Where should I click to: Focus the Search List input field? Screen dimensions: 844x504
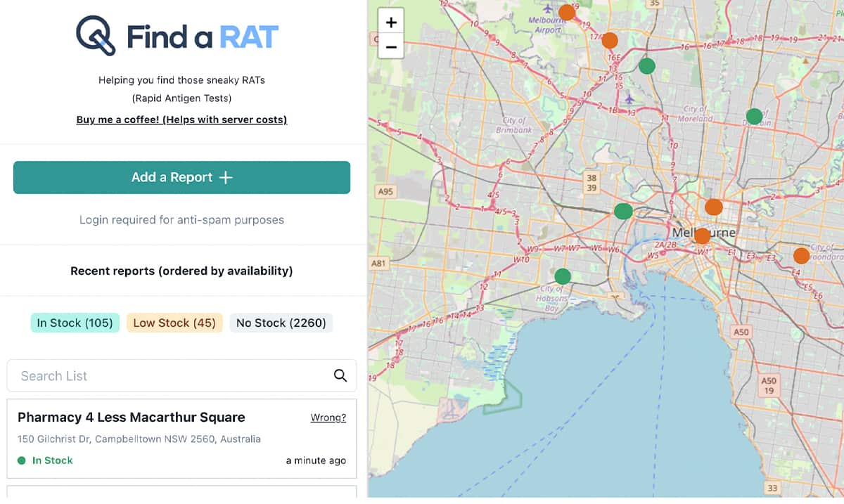click(169, 375)
